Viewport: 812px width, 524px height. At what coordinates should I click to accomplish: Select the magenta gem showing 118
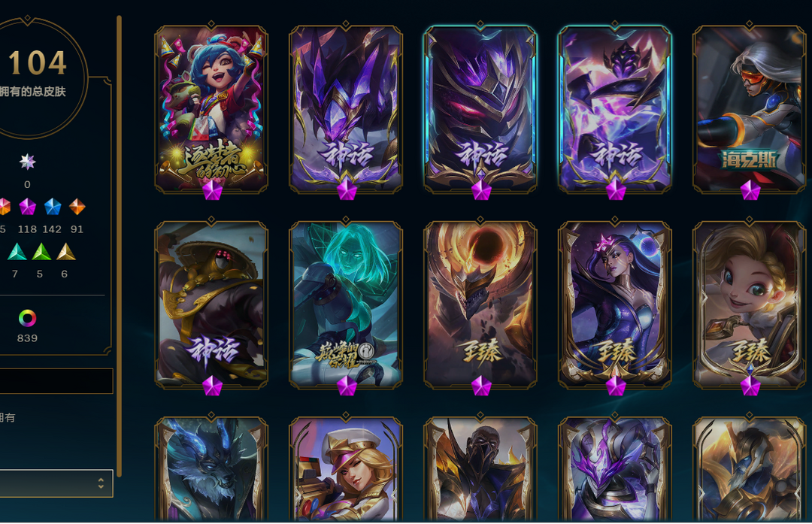[x=28, y=207]
